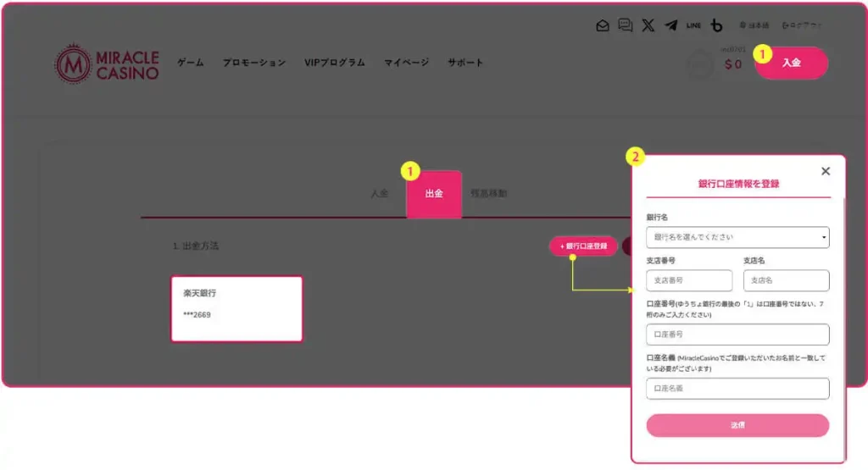Click the 銀行口座情報を登録 dialog title
The height and width of the screenshot is (470, 868).
click(738, 184)
